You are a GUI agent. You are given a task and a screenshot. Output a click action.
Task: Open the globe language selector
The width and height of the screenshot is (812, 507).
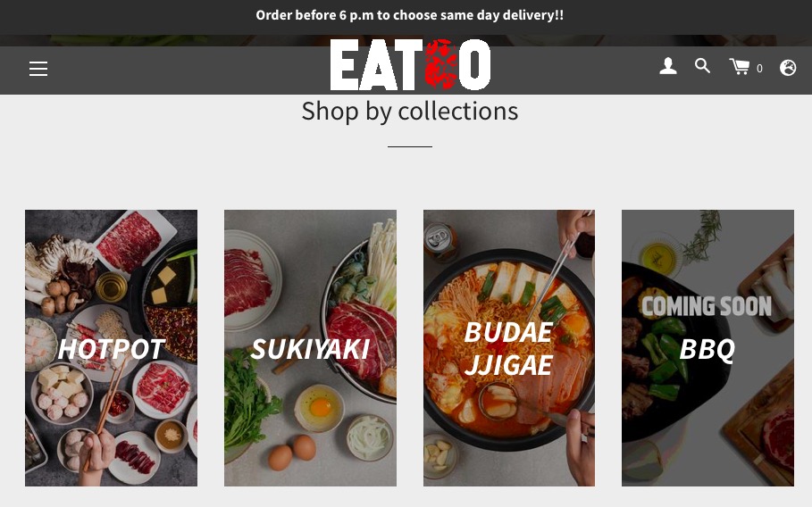788,68
